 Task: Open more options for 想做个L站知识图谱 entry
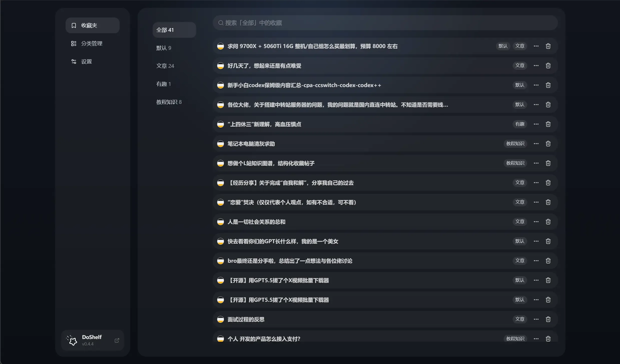pyautogui.click(x=536, y=163)
